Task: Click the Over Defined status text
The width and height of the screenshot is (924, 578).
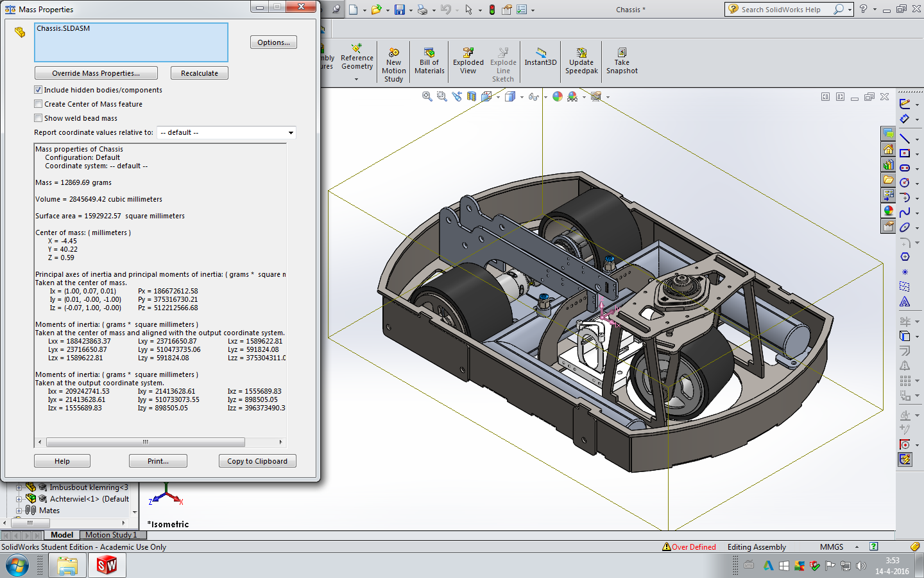Action: coord(694,547)
